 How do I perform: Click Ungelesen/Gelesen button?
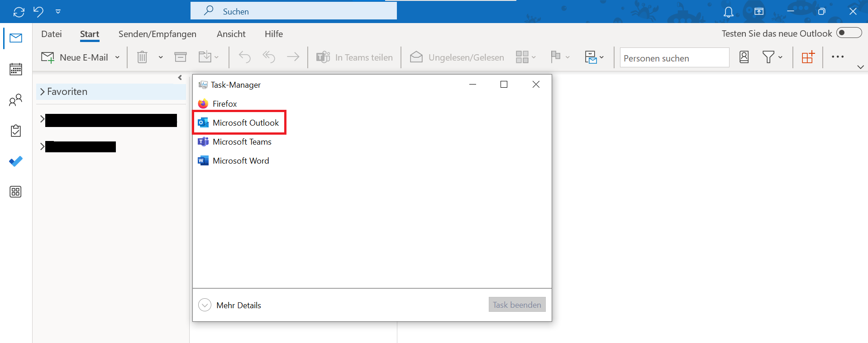click(x=457, y=57)
